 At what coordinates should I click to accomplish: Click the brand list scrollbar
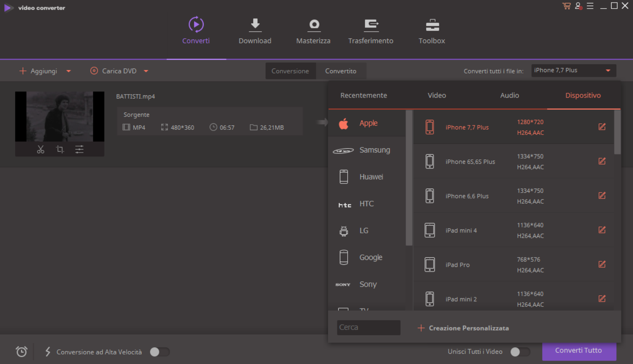coord(409,178)
